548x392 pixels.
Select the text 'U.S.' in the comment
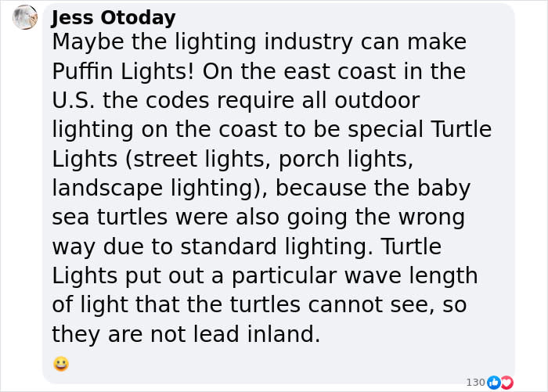tap(74, 101)
